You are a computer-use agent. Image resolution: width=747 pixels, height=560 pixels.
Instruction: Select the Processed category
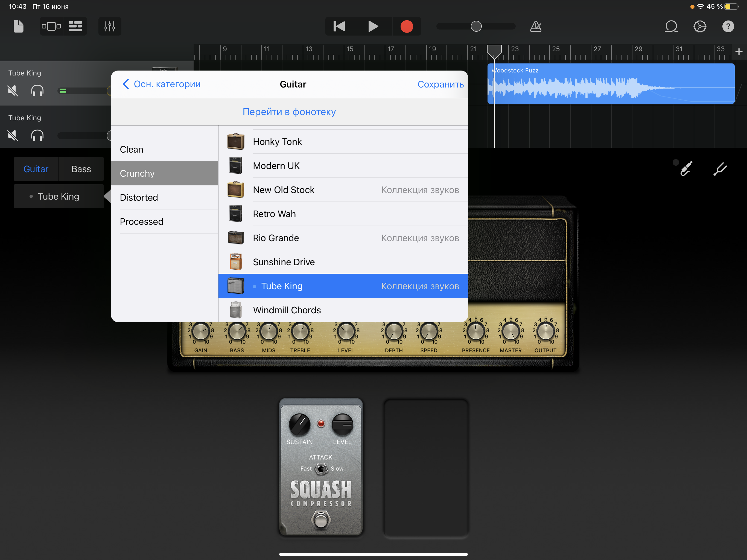(164, 221)
